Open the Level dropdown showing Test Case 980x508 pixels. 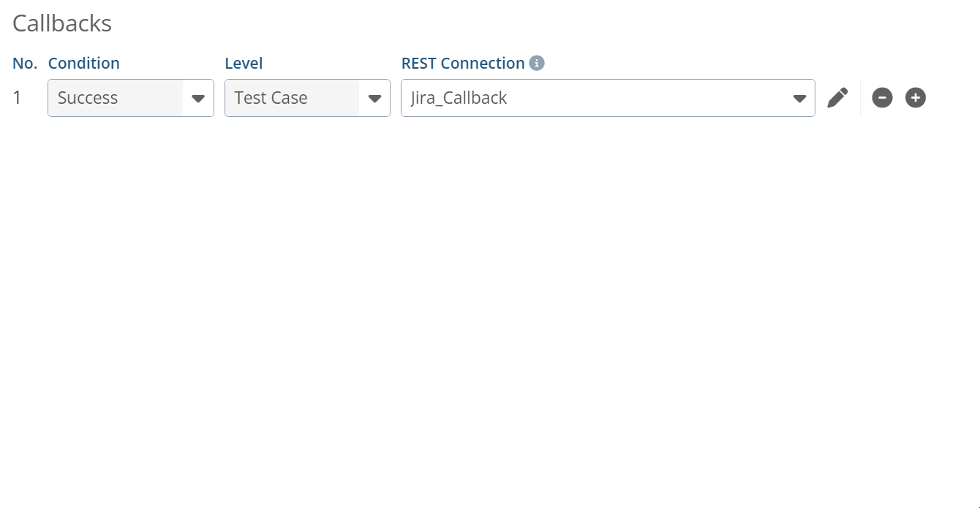point(306,97)
